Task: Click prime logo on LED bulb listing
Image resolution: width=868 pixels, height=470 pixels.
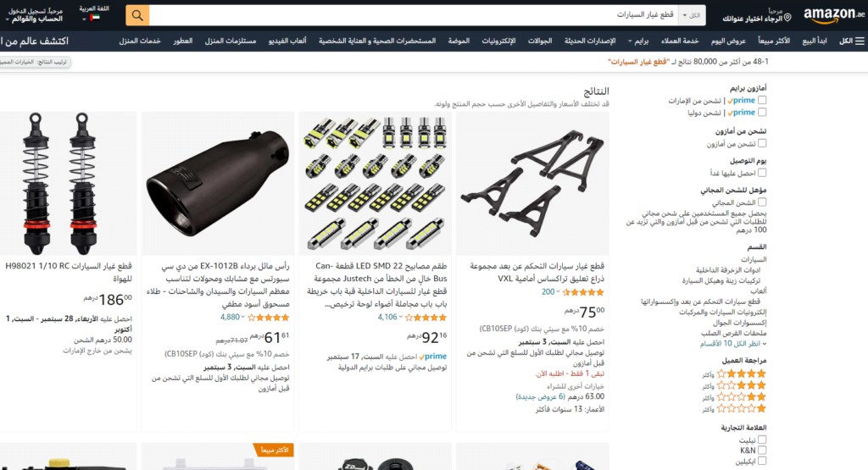Action: pyautogui.click(x=433, y=357)
